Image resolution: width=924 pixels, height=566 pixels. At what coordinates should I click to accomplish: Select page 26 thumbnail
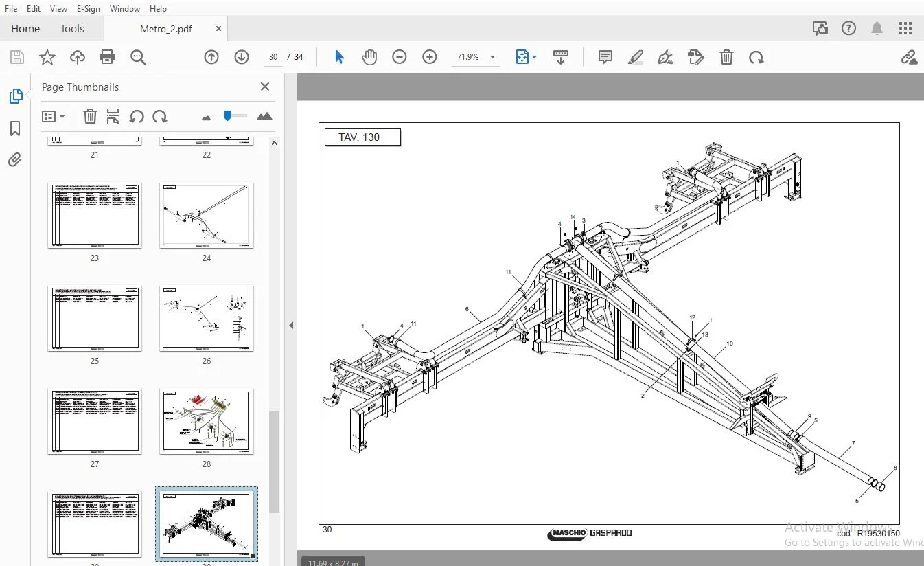point(207,319)
